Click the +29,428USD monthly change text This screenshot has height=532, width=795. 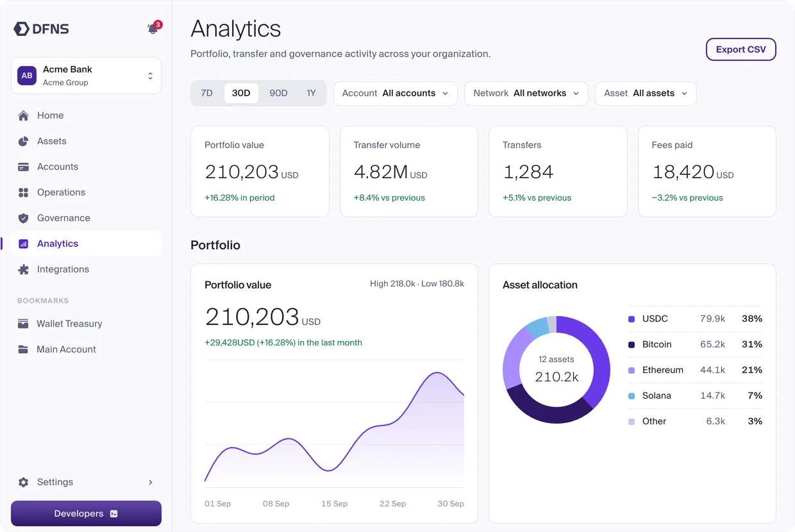point(283,343)
